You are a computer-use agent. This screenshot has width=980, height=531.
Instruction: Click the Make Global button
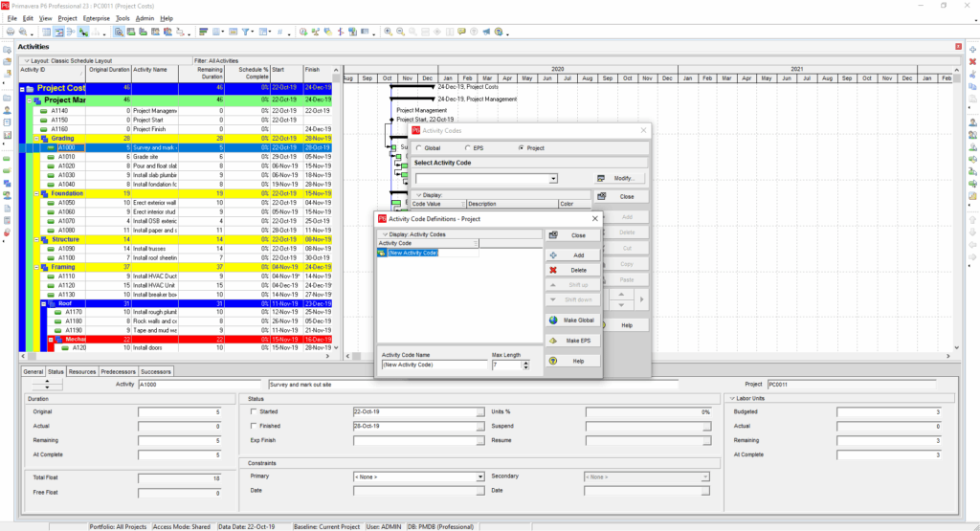[x=572, y=321]
